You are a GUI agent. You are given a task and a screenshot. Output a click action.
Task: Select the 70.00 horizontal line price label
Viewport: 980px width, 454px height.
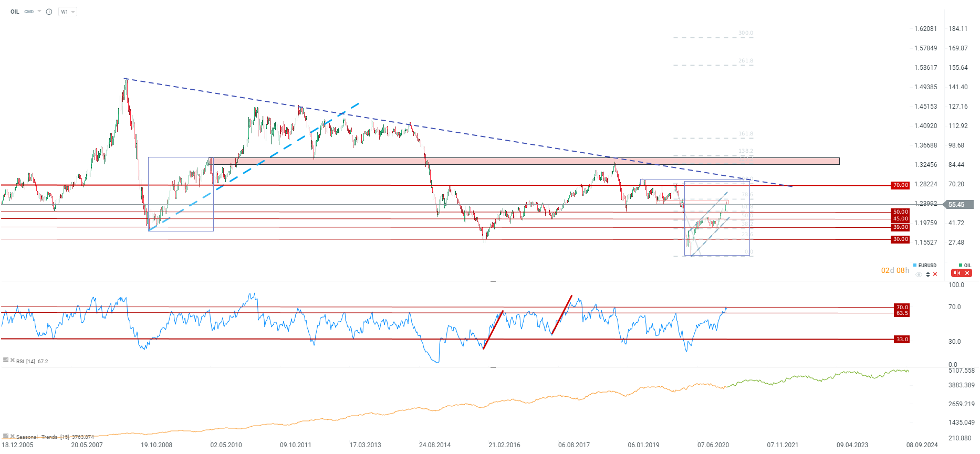coord(900,185)
